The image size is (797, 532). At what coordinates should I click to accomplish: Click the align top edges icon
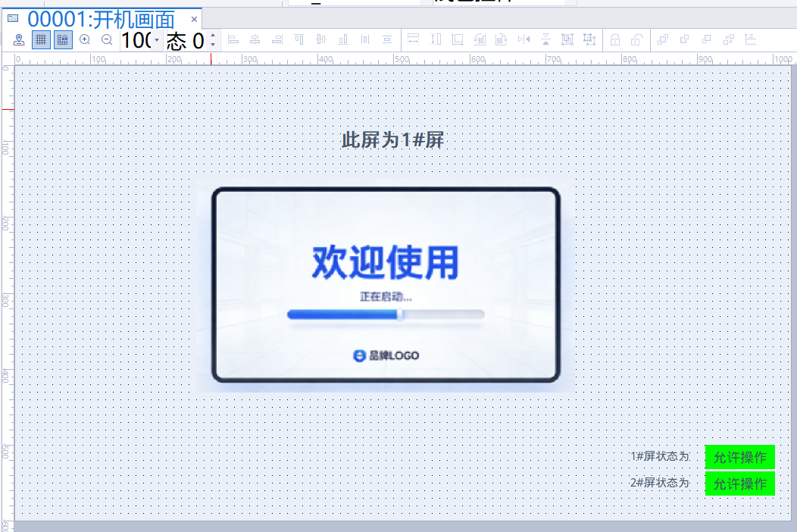[x=299, y=39]
